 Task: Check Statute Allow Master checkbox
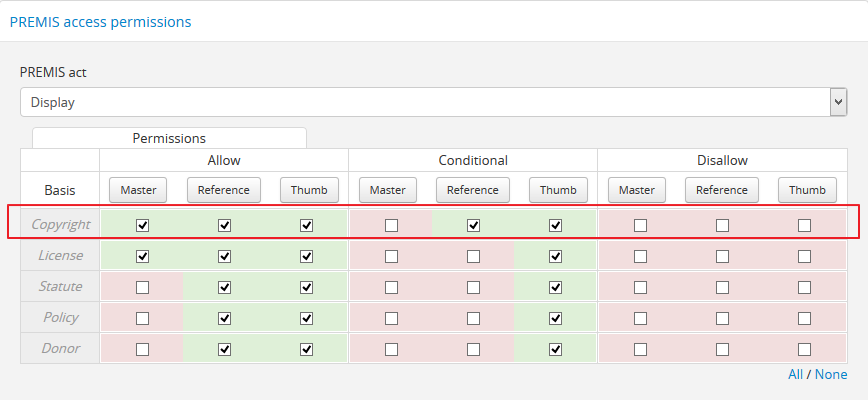[x=142, y=287]
